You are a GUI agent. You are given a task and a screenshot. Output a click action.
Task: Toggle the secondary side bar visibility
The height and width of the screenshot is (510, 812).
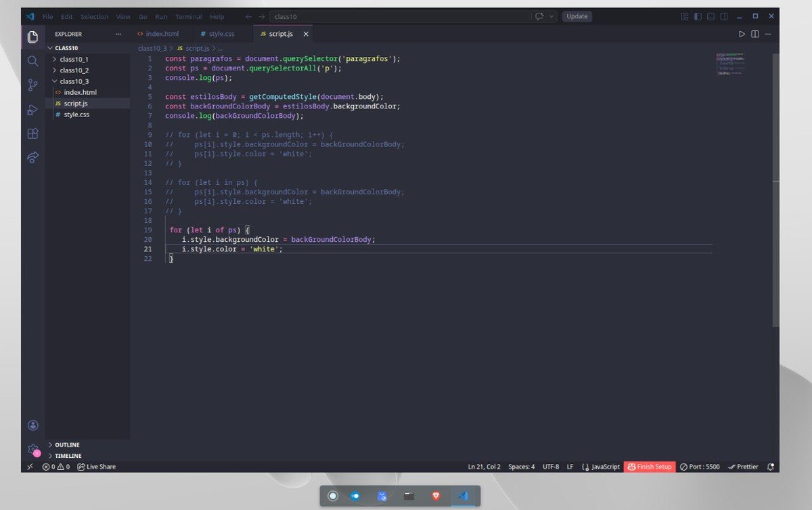tap(723, 16)
